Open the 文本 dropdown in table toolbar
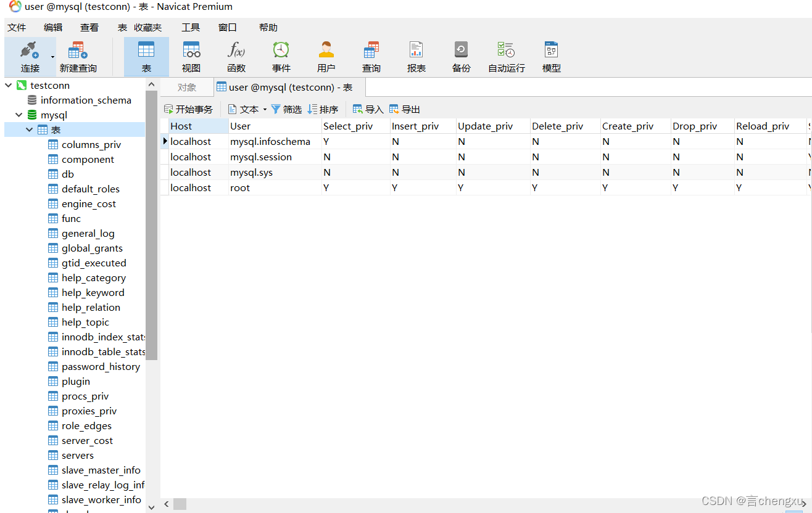 click(247, 109)
